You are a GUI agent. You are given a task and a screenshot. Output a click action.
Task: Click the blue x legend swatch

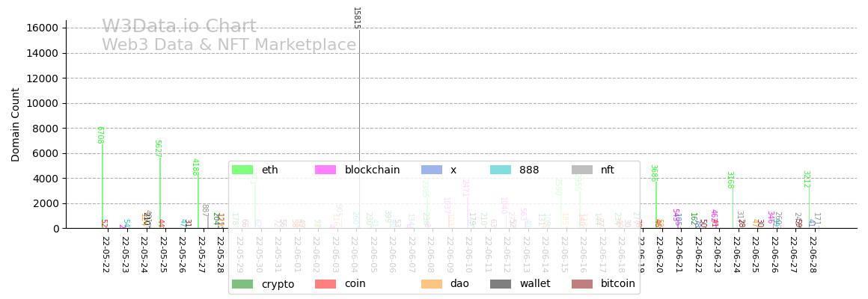coord(432,170)
